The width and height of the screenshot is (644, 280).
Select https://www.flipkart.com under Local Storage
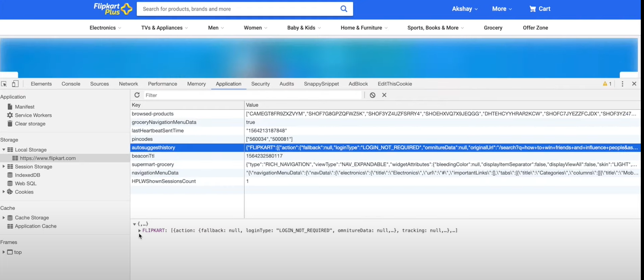pos(48,158)
